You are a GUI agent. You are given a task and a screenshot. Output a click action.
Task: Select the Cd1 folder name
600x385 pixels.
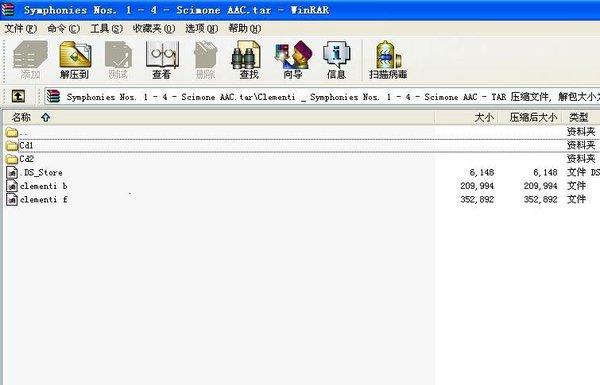point(26,145)
